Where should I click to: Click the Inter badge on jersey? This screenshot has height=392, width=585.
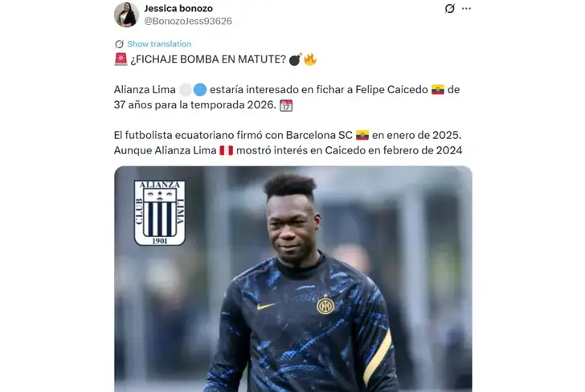(x=325, y=305)
